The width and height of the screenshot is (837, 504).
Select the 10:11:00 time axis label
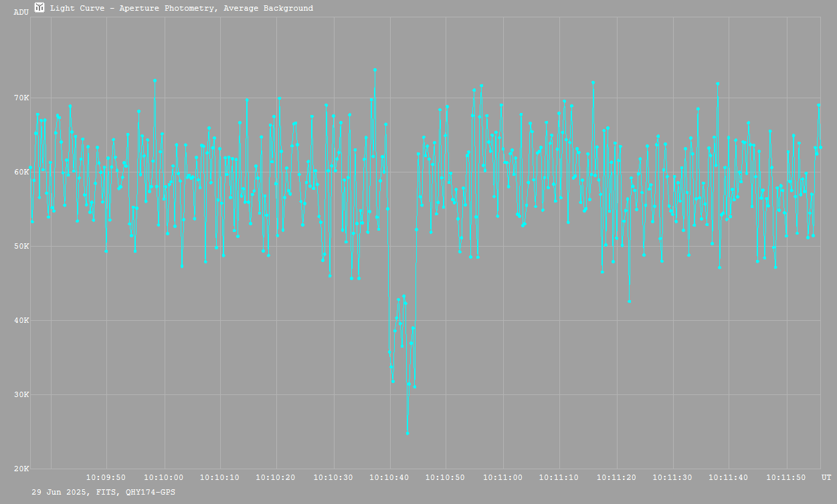(503, 478)
